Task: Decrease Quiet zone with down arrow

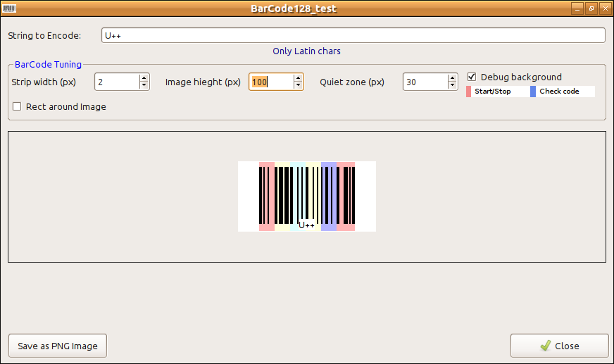Action: pyautogui.click(x=453, y=86)
